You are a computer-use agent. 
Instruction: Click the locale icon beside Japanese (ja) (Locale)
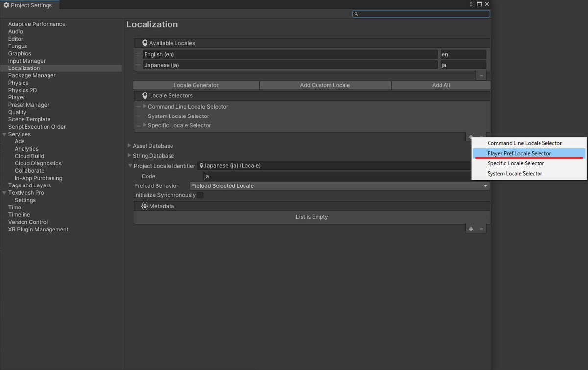201,165
